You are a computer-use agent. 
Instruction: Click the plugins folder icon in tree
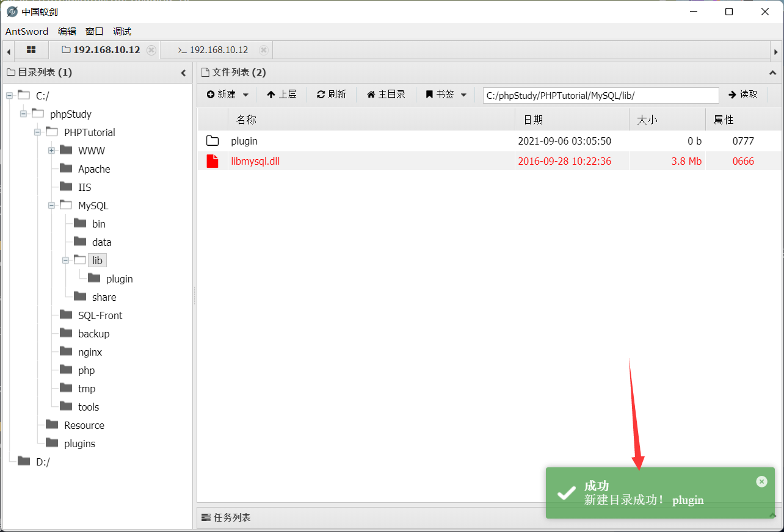[x=52, y=442]
